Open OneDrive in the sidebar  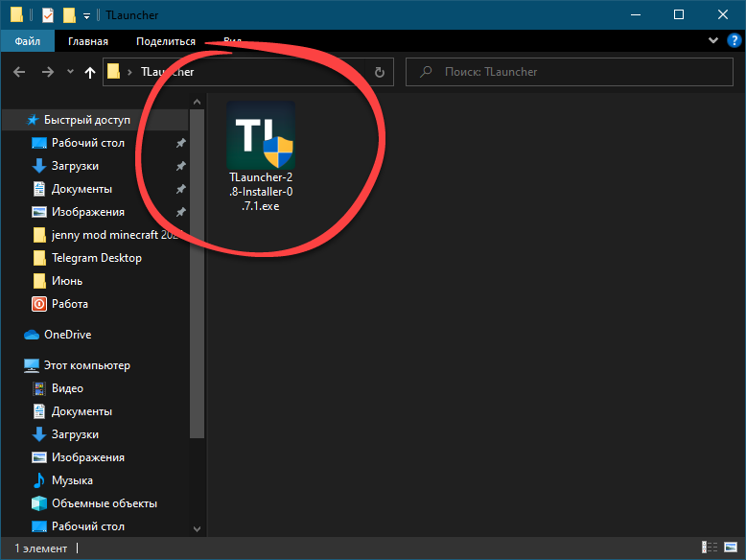tap(67, 335)
